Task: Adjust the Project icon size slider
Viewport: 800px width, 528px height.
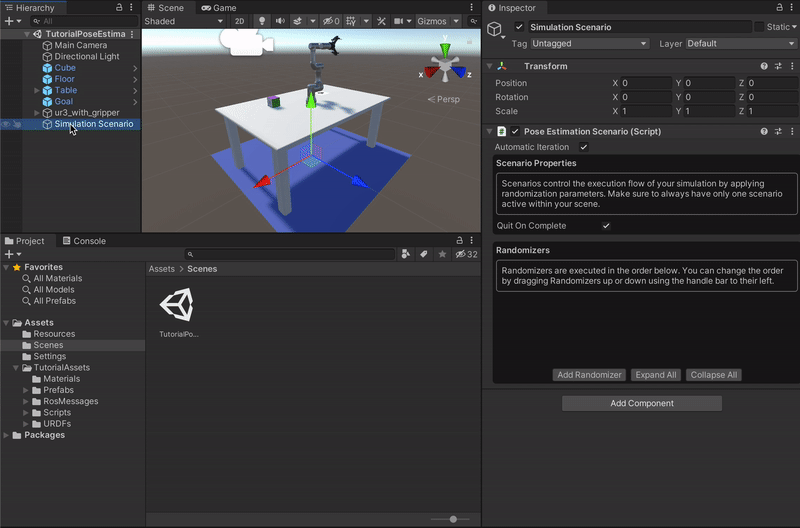Action: coord(453,519)
